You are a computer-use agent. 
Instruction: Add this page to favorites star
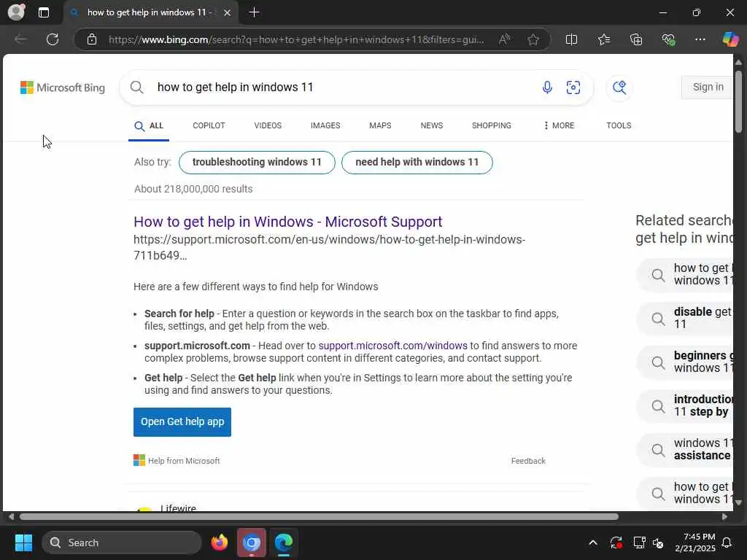click(533, 39)
